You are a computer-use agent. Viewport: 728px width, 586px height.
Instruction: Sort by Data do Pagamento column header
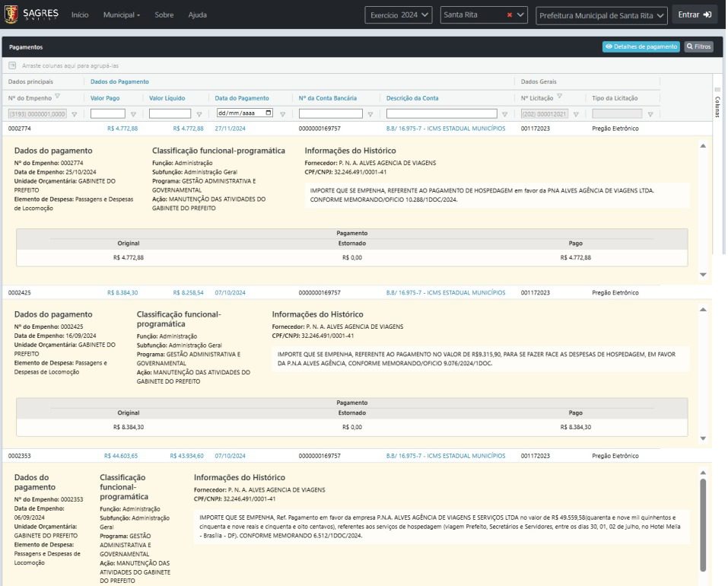click(x=241, y=98)
